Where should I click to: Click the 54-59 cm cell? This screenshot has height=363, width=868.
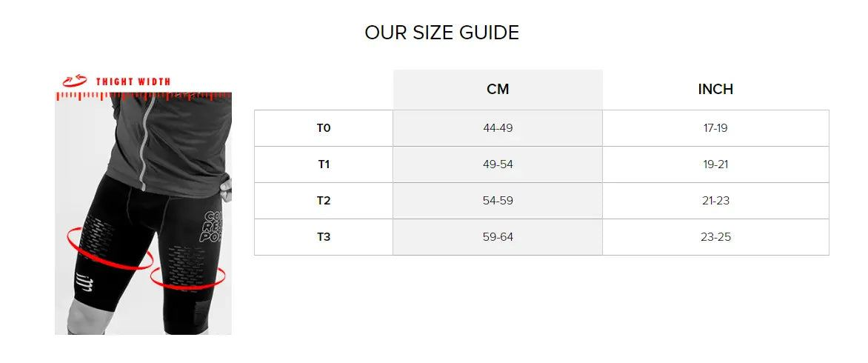click(x=498, y=201)
